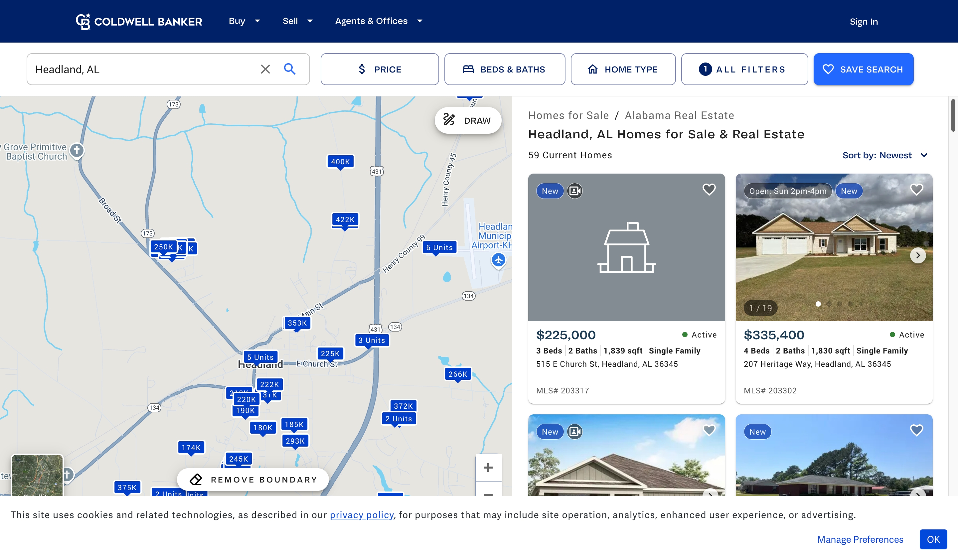Expand the Sell menu
Image resolution: width=958 pixels, height=560 pixels.
(x=297, y=21)
